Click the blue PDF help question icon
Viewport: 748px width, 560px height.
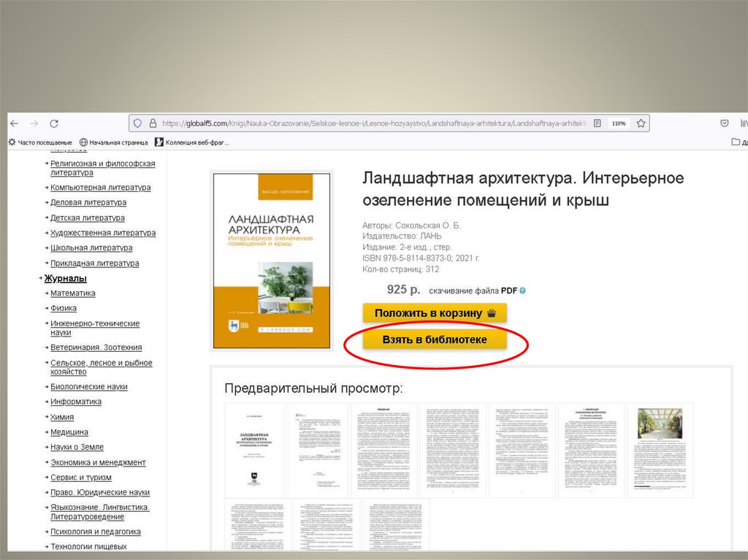[x=522, y=291]
